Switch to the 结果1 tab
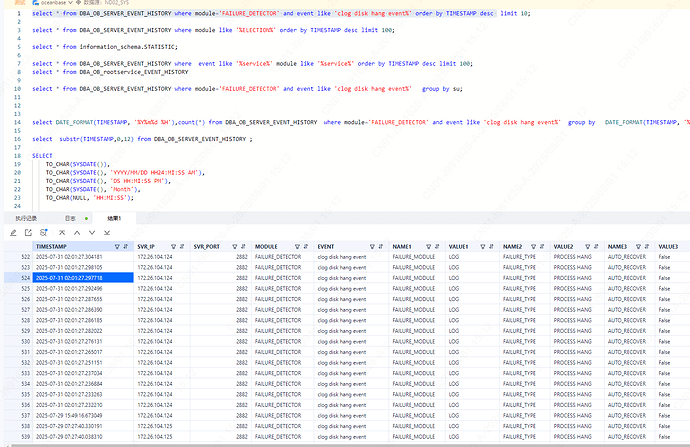 pyautogui.click(x=114, y=218)
